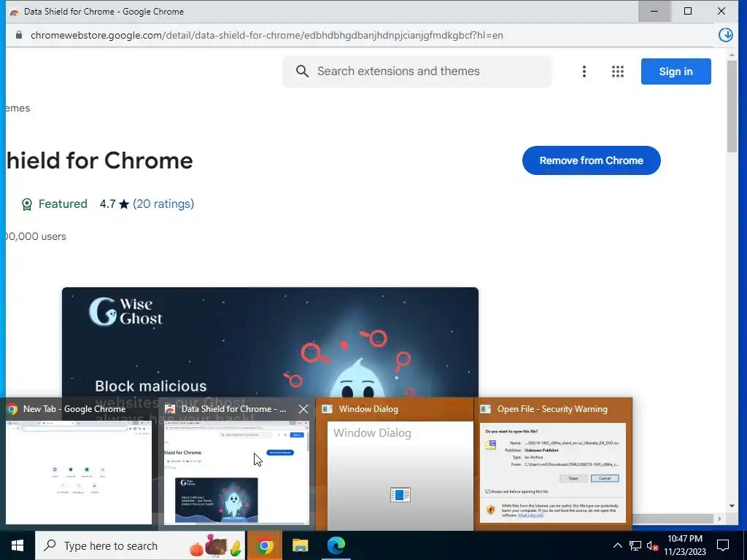This screenshot has width=747, height=560.
Task: Click Remove from Chrome button
Action: [591, 160]
